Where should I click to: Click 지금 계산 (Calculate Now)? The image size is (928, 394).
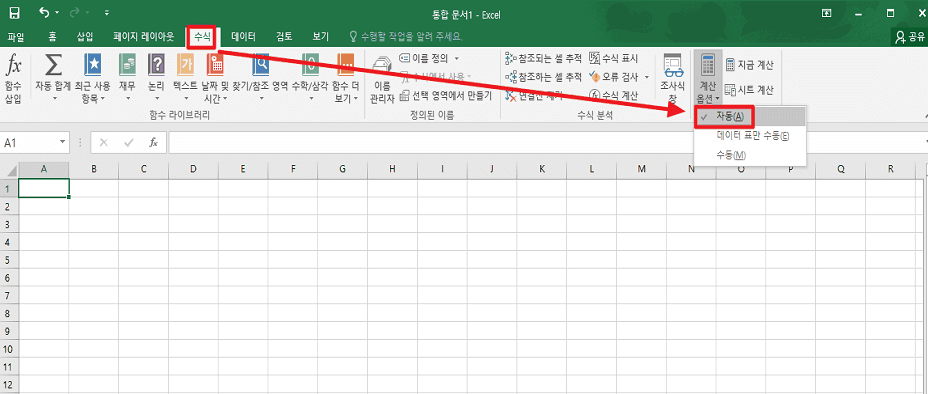click(x=749, y=64)
